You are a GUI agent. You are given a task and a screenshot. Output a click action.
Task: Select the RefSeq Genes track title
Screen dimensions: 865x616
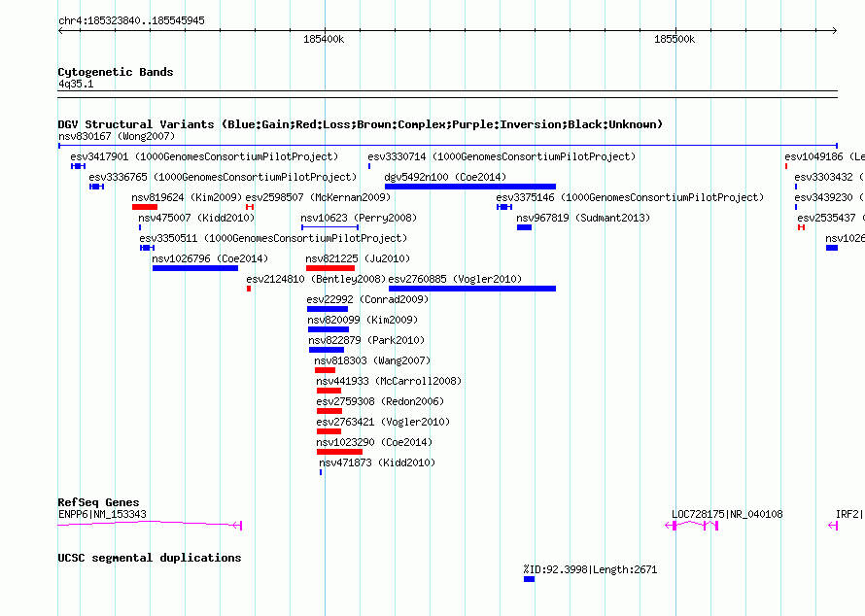point(99,502)
